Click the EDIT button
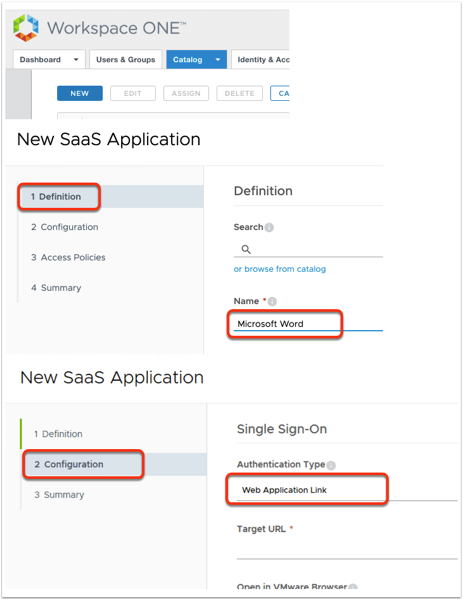Screen dimensions: 468x600 [133, 93]
